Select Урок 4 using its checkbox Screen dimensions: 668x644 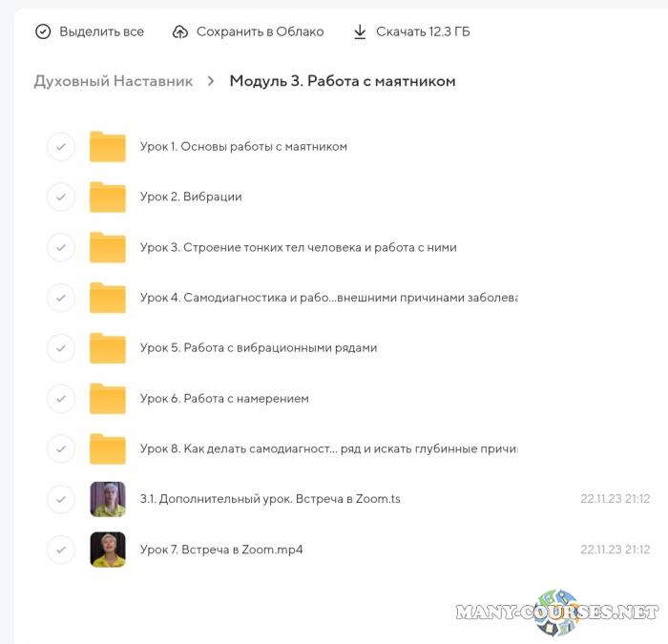point(61,298)
